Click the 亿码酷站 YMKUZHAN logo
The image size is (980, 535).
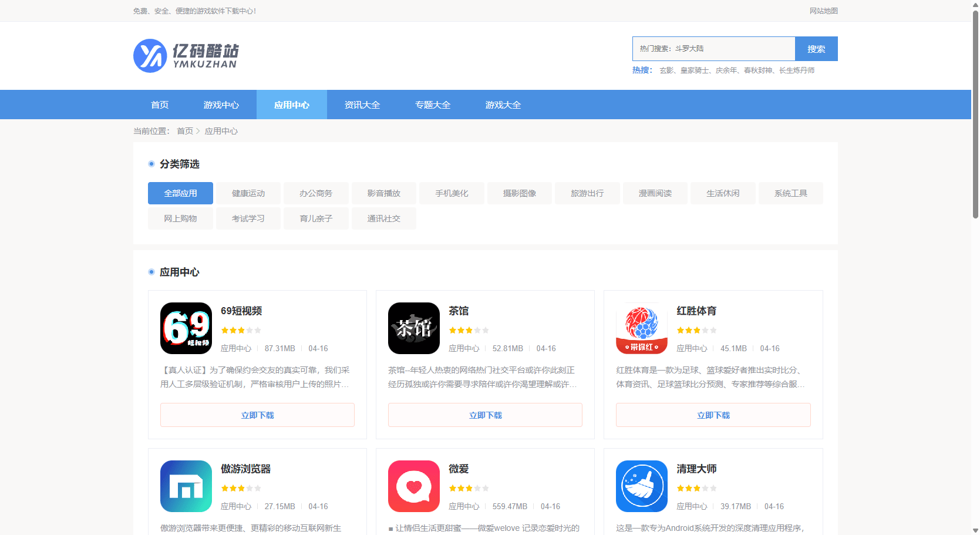pyautogui.click(x=186, y=56)
